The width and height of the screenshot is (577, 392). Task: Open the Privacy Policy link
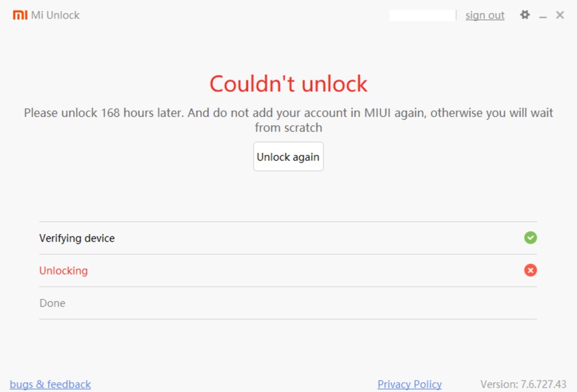coord(410,384)
